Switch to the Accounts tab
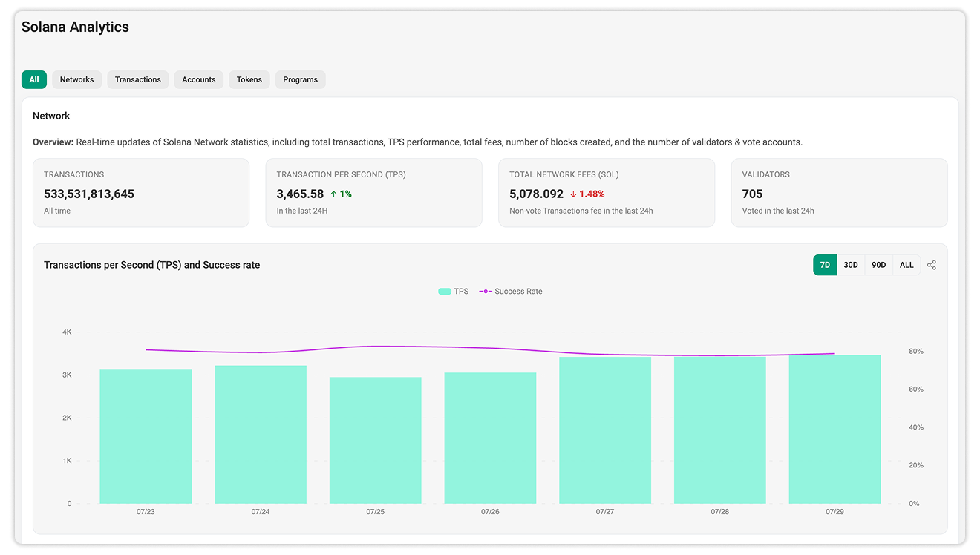 199,79
